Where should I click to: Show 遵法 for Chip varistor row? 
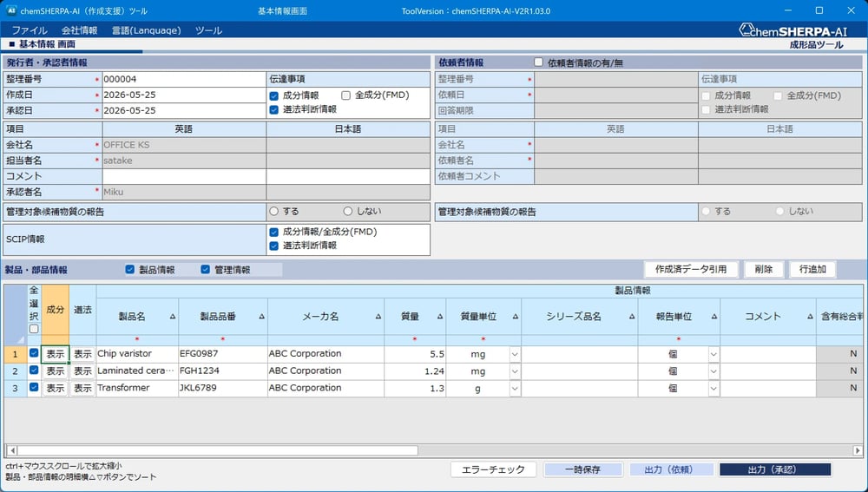pos(83,354)
